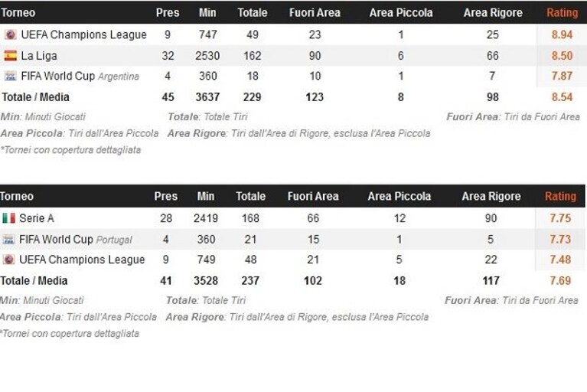Click Area Rigore header in second table
This screenshot has width=587, height=392.
coord(491,196)
